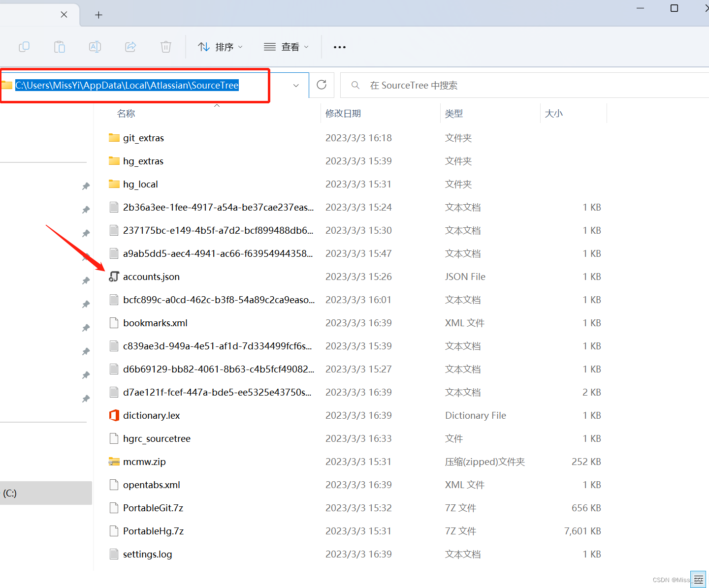
Task: Expand the 排序 sort options dropdown
Action: tap(220, 47)
